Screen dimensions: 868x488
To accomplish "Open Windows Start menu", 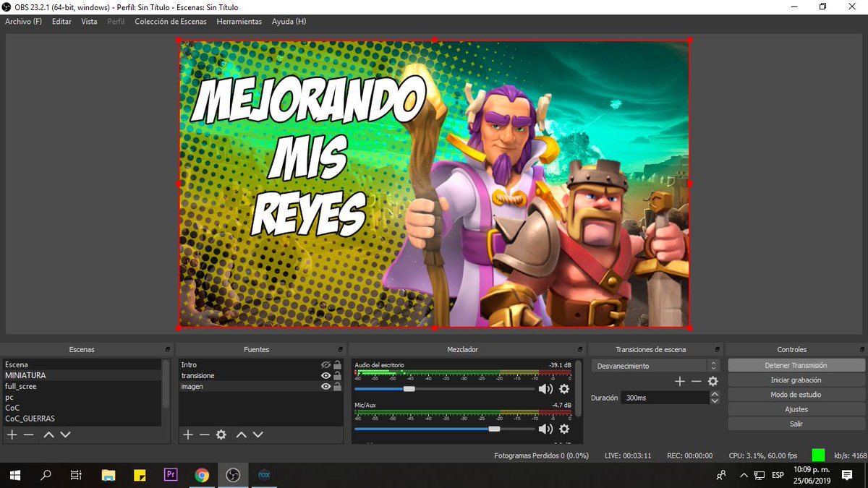I will [x=14, y=475].
